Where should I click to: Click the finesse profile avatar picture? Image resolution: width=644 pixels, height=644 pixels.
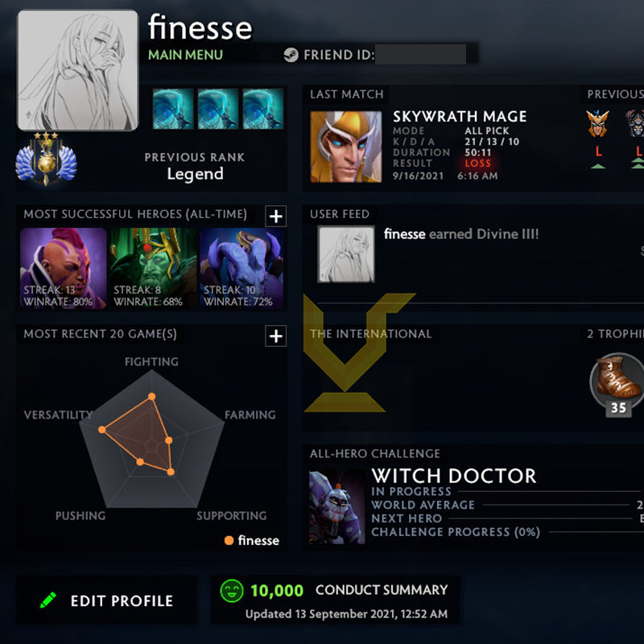77,70
